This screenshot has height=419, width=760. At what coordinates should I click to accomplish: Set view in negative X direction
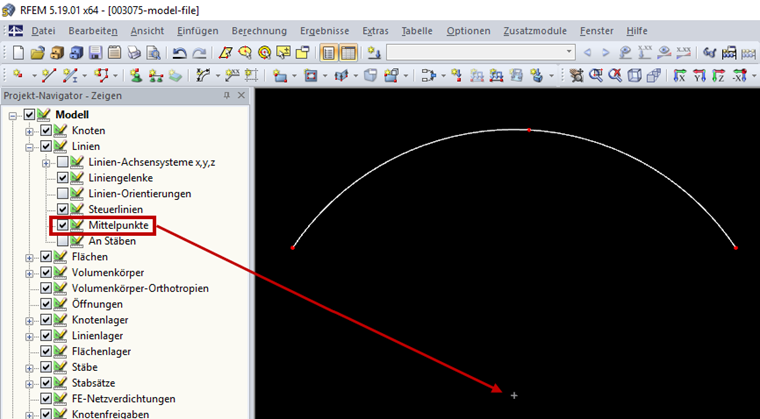739,75
